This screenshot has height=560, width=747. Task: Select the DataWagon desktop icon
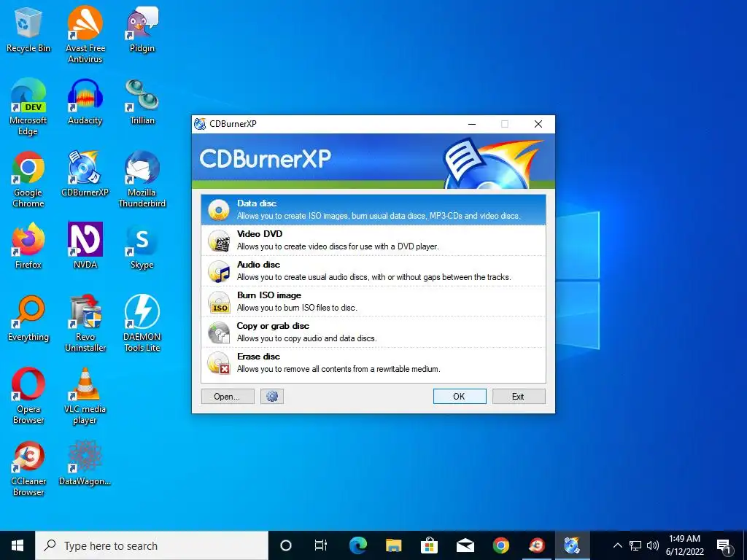click(85, 463)
